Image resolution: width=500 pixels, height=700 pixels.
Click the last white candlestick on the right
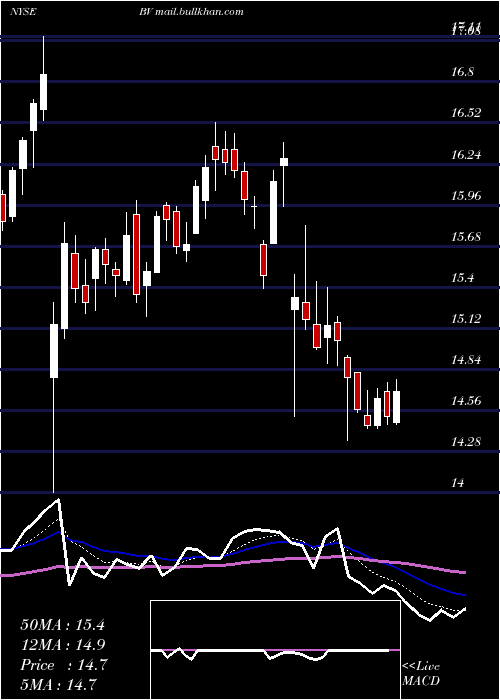pos(396,407)
